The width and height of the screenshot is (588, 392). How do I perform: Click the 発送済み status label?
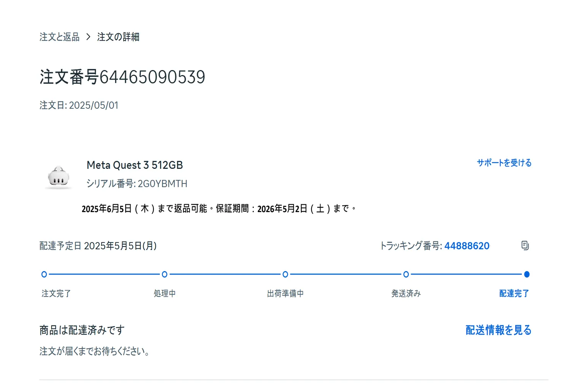click(x=406, y=294)
